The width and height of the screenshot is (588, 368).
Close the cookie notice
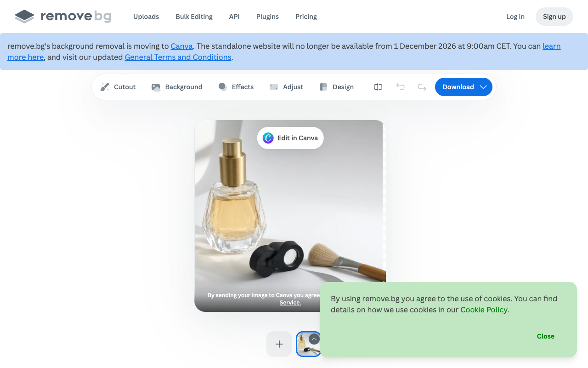(x=545, y=336)
